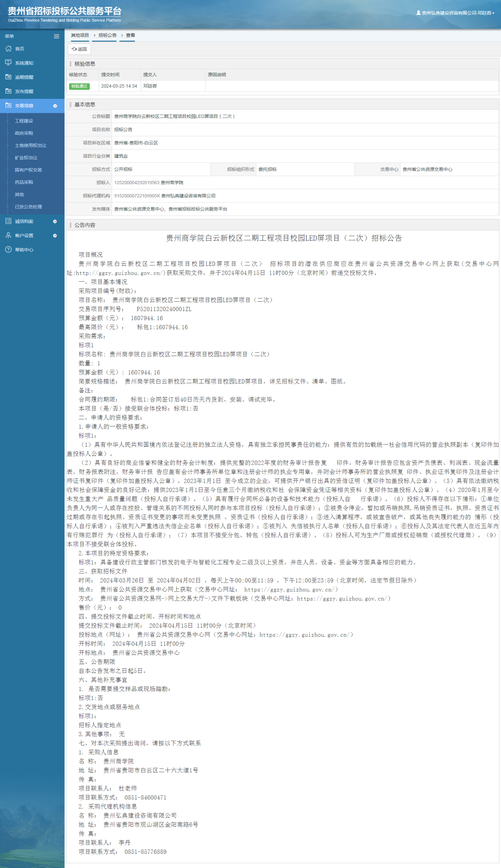Screen dimensions: 501x868
Task: Click the 诚信档案 list icon
Action: point(8,221)
